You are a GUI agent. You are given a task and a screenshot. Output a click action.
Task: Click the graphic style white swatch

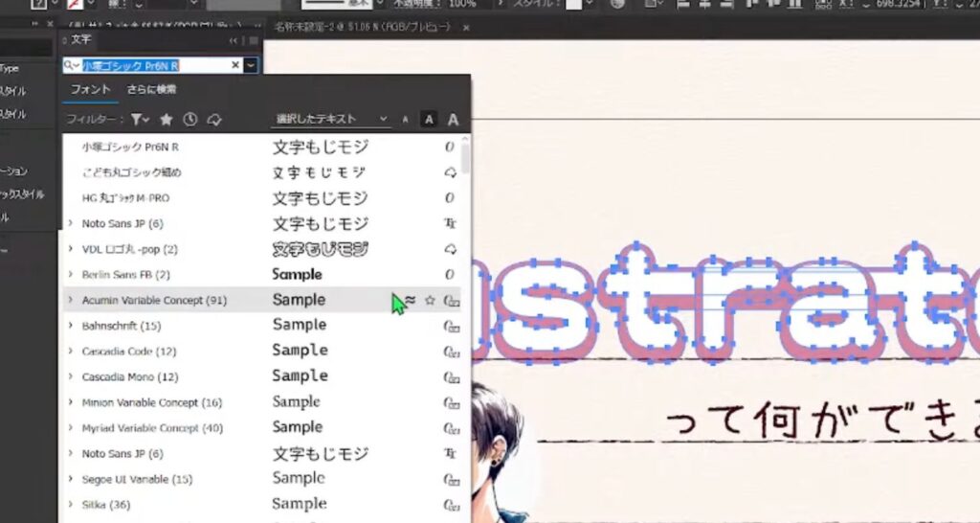(x=574, y=4)
